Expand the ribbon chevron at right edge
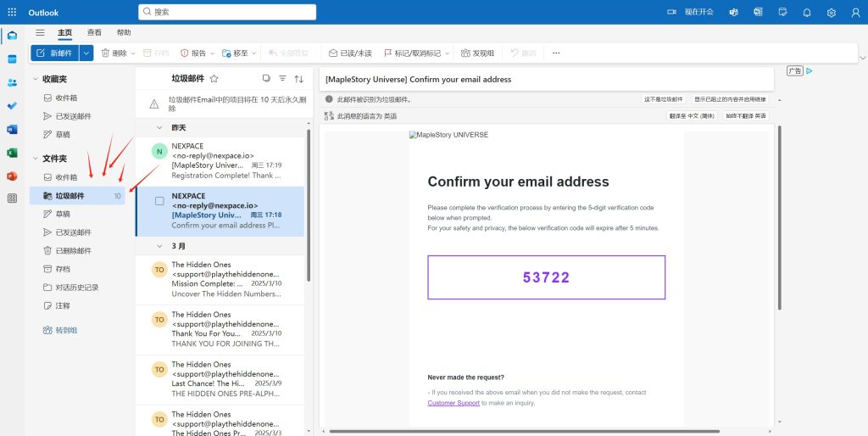The width and height of the screenshot is (868, 436). coord(862,58)
